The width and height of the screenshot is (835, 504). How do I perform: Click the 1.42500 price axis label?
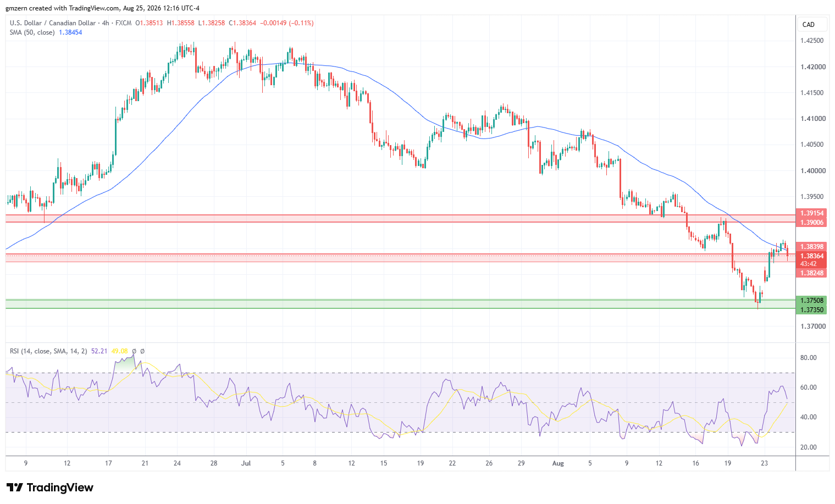812,41
